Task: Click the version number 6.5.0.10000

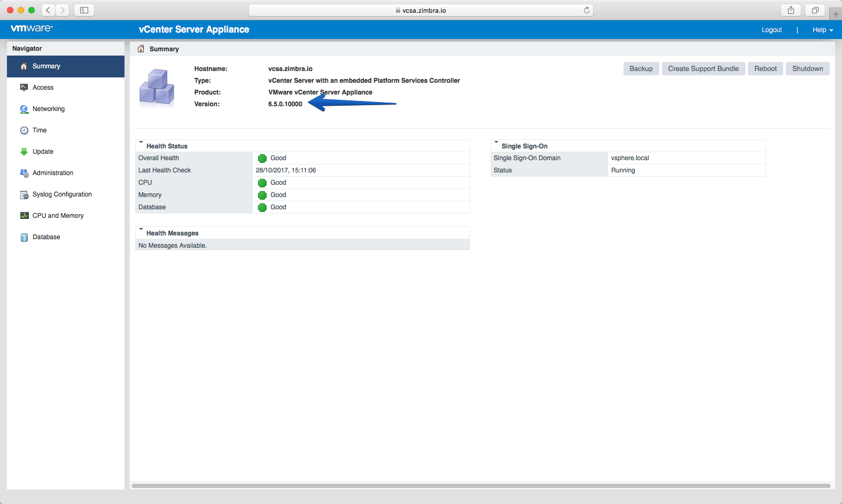Action: pos(285,104)
